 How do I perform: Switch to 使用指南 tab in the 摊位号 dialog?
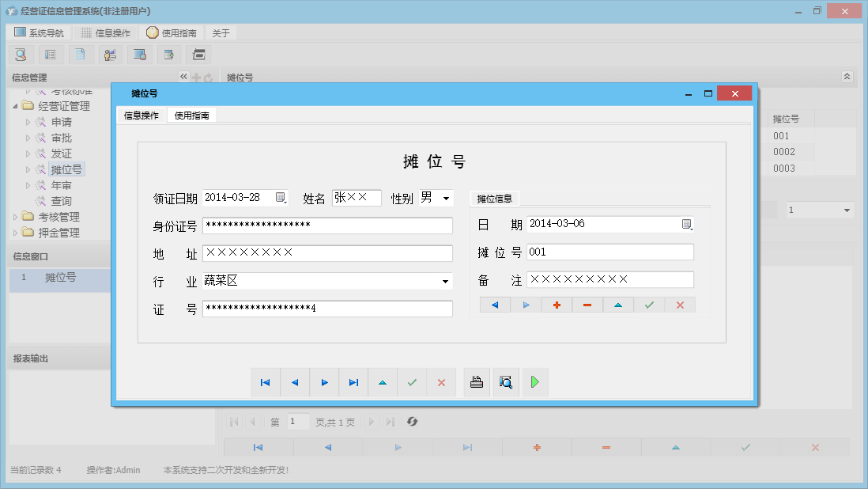coord(191,116)
